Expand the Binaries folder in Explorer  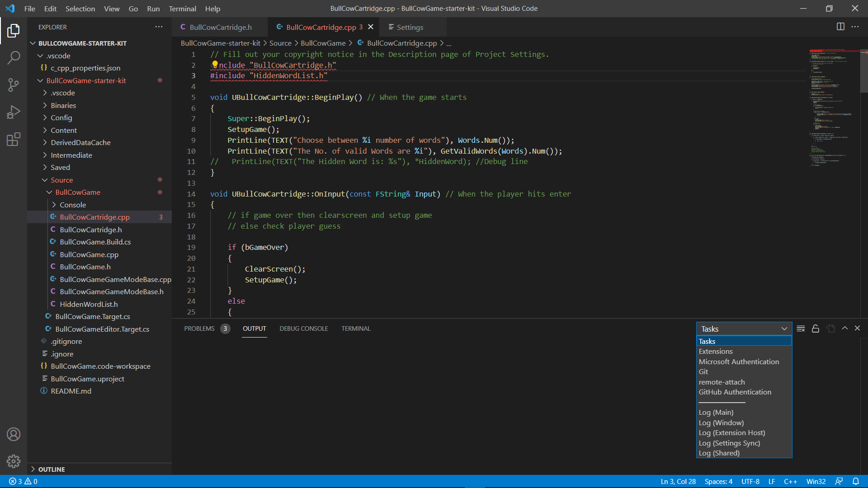(x=64, y=105)
